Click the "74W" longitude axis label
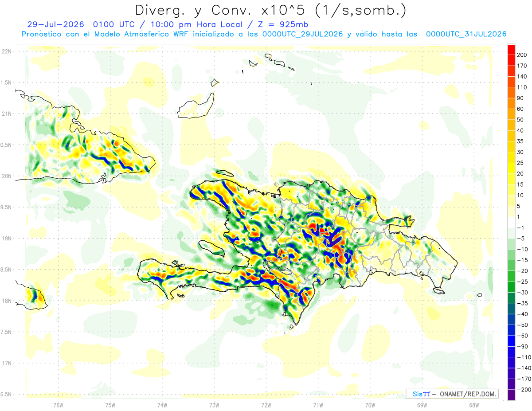This screenshot has height=411, width=532. [x=162, y=405]
